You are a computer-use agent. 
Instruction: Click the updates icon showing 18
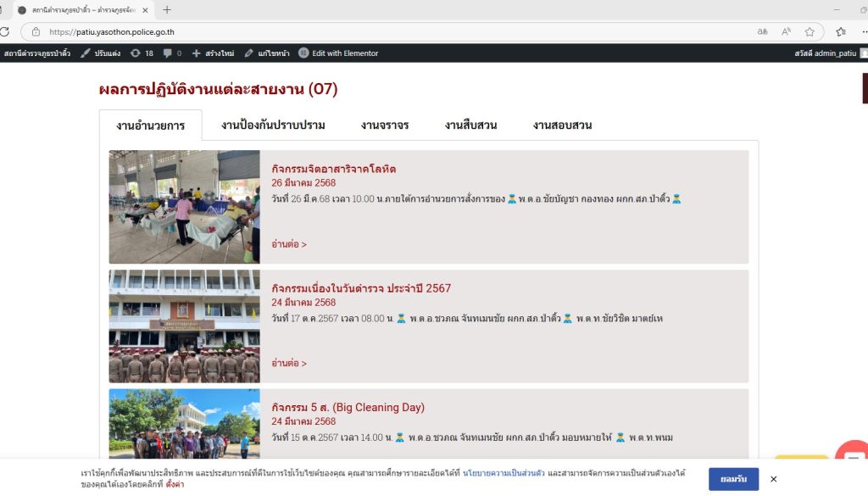(x=142, y=53)
